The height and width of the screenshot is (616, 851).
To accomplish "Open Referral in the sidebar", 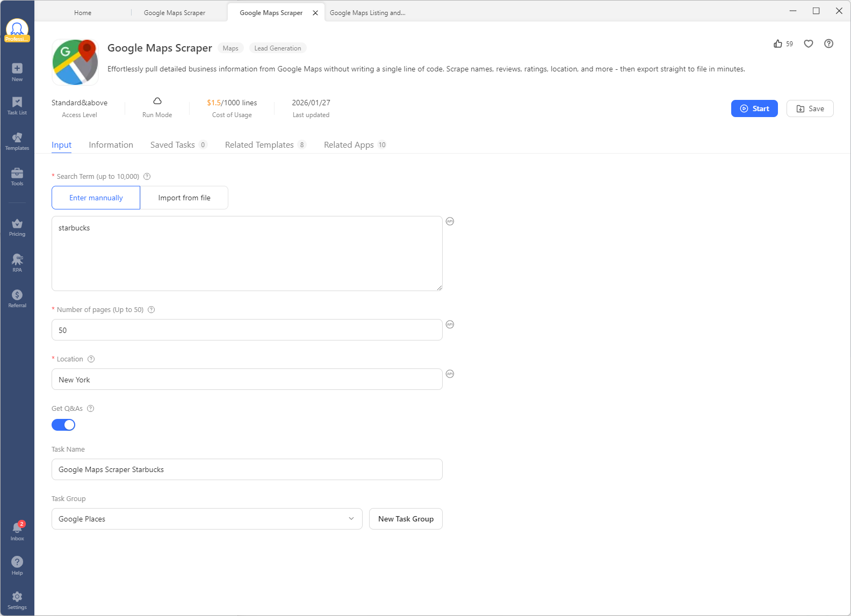I will pos(17,299).
